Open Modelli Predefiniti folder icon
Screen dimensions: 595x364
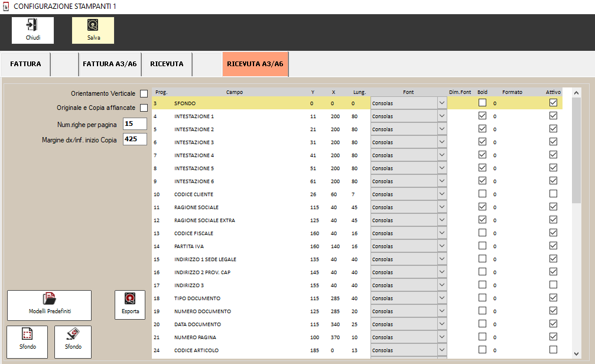pyautogui.click(x=50, y=304)
